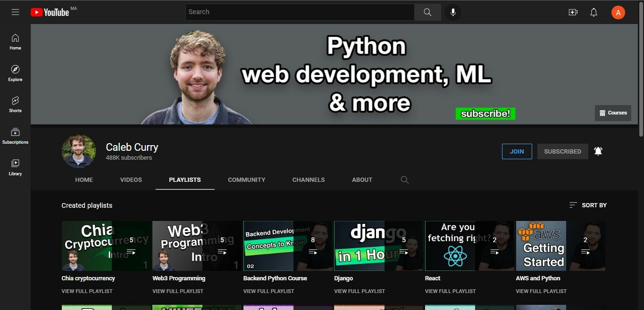
Task: Click the Chia cryptocurrency playlist title
Action: [88, 278]
